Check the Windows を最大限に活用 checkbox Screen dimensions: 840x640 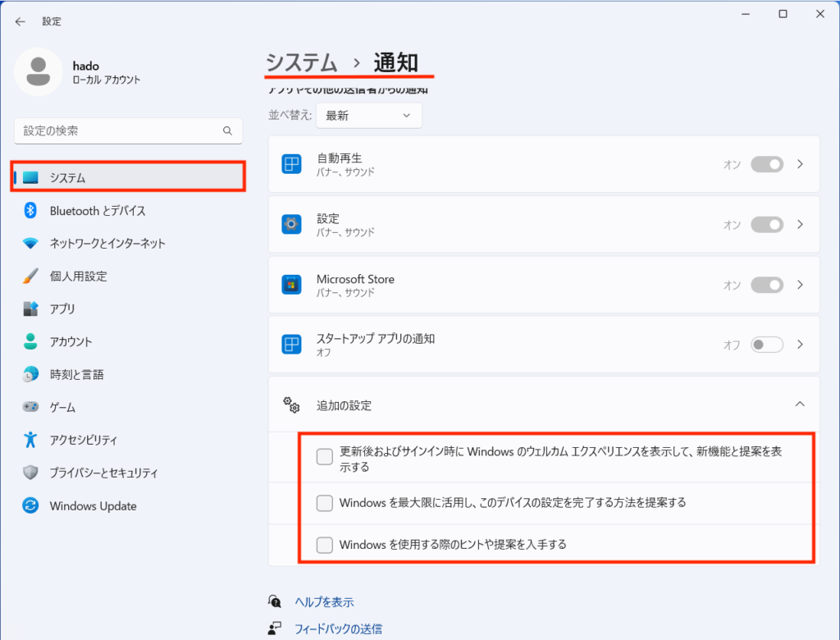tap(325, 503)
